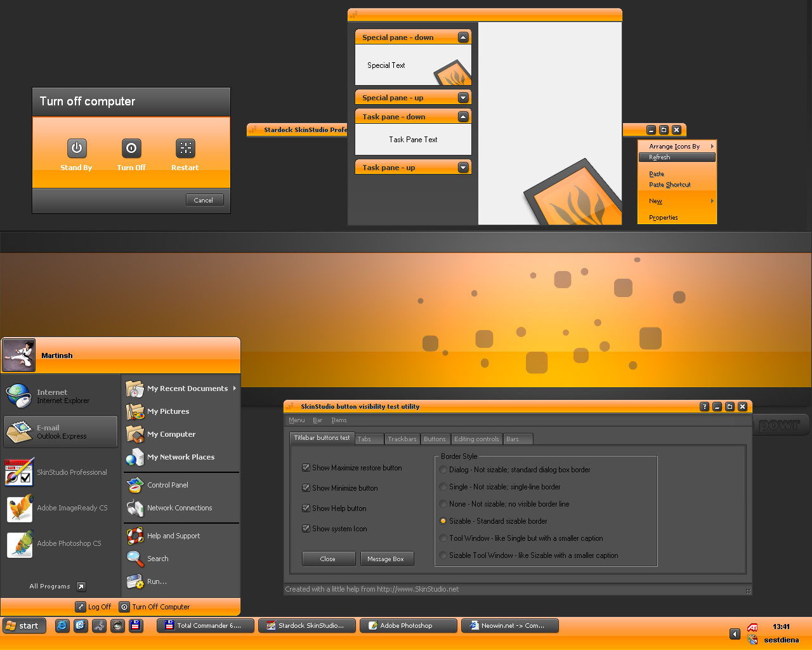Switch to Neowin.net taskbar button

(510, 626)
